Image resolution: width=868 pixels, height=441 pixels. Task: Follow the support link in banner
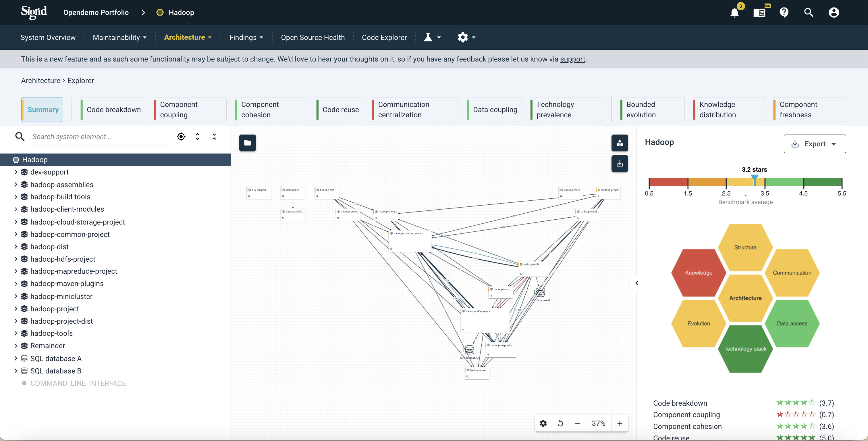coord(572,59)
